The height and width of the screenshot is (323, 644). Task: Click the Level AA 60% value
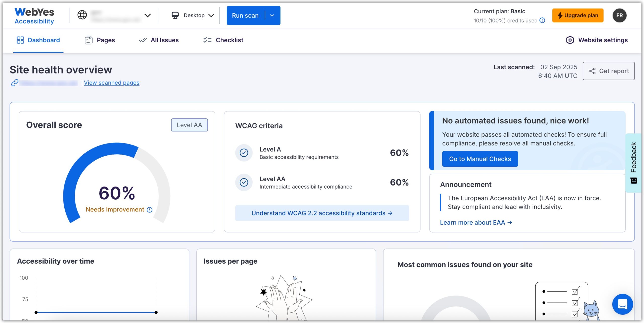coord(399,182)
